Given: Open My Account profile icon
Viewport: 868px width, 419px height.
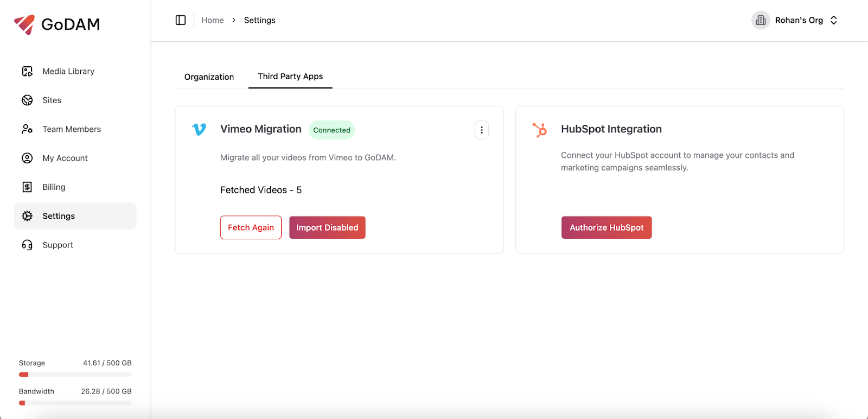Looking at the screenshot, I should pos(27,158).
